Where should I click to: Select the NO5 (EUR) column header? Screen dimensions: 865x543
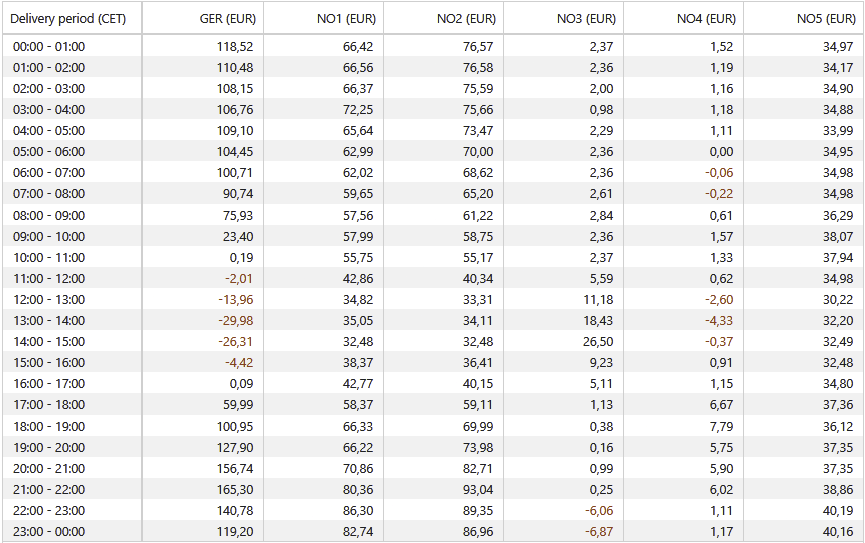coord(804,18)
